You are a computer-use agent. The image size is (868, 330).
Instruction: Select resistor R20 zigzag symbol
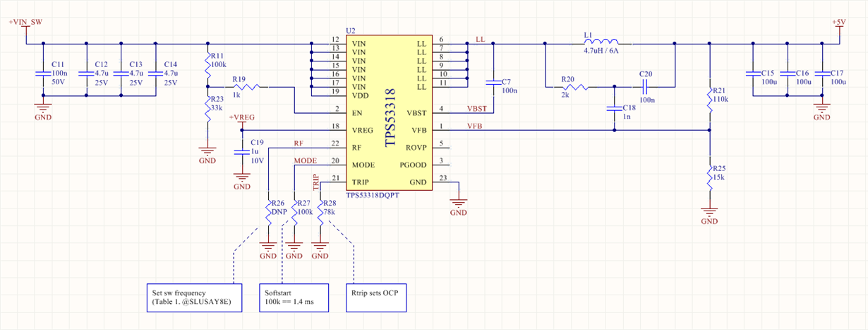[x=576, y=88]
